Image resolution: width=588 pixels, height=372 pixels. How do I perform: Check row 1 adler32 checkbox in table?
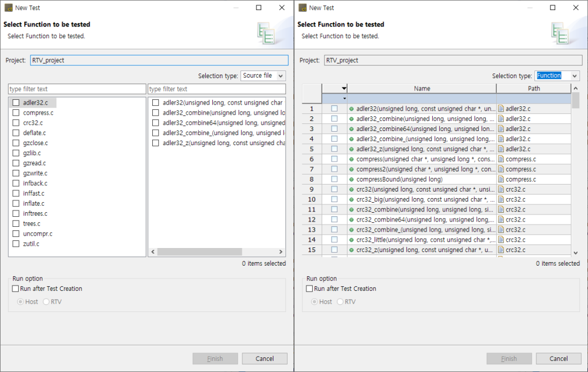click(334, 108)
